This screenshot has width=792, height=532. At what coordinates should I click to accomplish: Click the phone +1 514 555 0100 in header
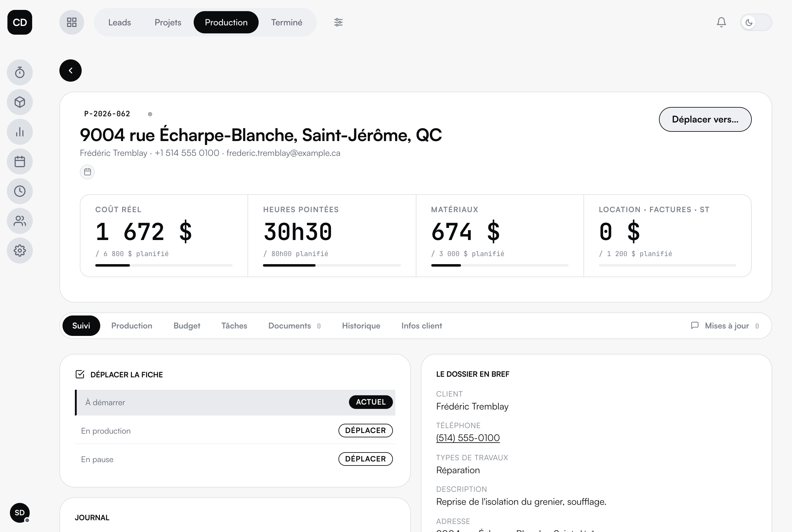[x=187, y=153]
